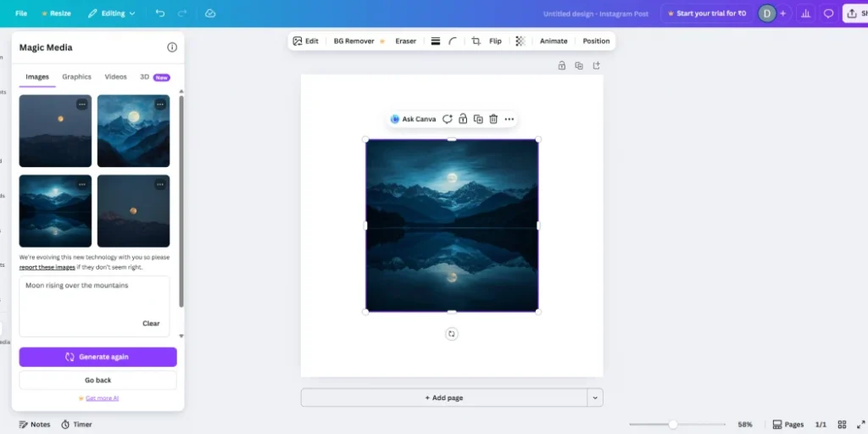Screen dimensions: 868x434
Task: Open the Resize menu
Action: coord(56,14)
